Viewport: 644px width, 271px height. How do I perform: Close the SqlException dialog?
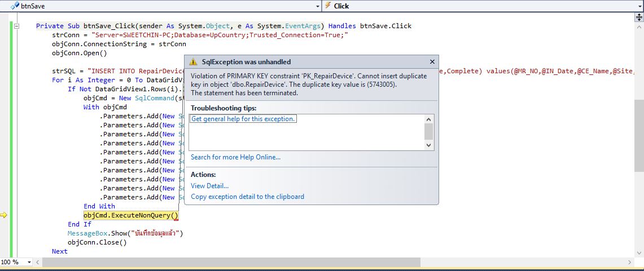click(432, 62)
